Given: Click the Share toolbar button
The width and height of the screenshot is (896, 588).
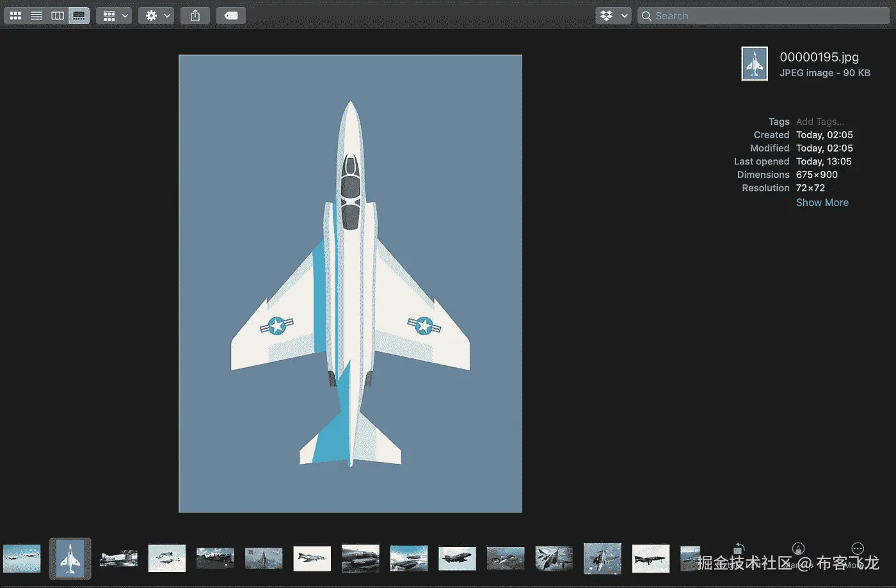Looking at the screenshot, I should click(195, 15).
